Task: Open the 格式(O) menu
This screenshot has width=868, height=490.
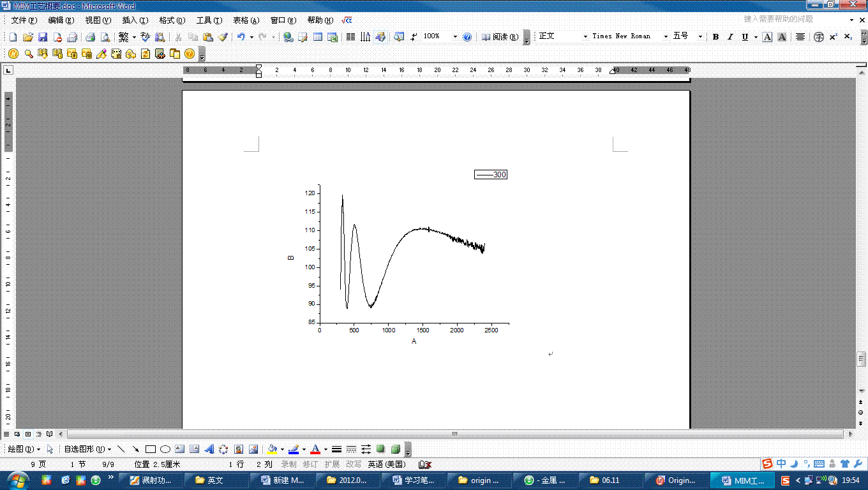Action: coord(172,20)
